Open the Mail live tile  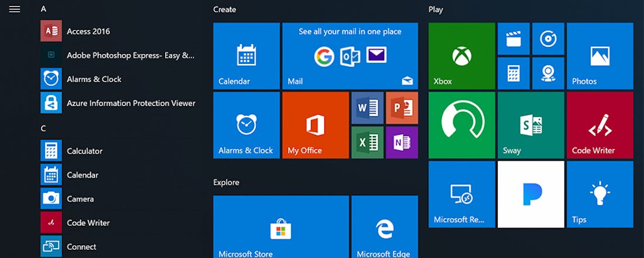[x=350, y=56]
